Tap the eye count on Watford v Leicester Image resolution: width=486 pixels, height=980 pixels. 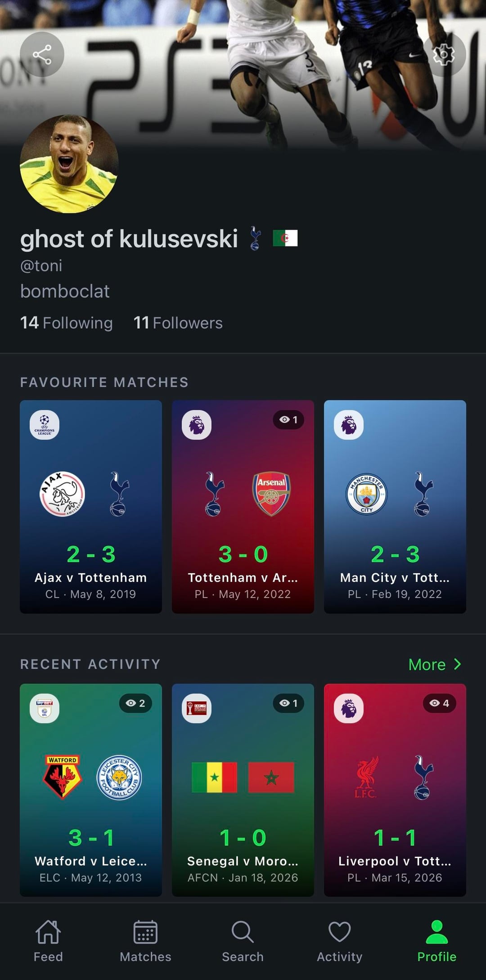[135, 703]
